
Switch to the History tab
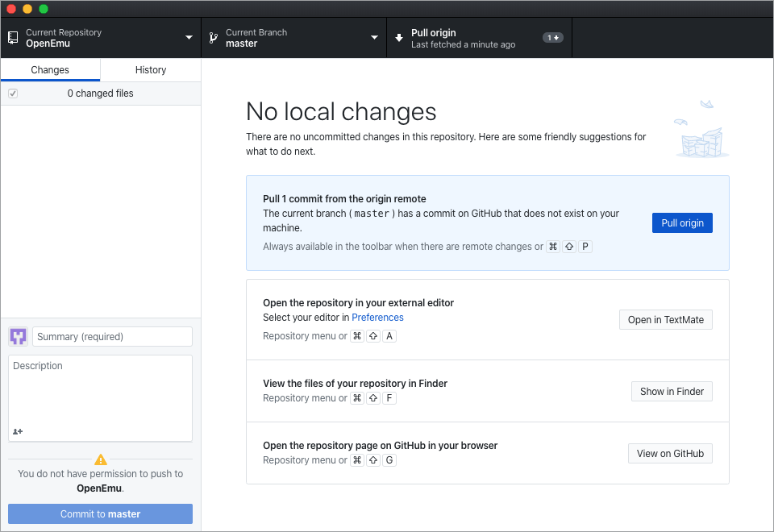[151, 69]
